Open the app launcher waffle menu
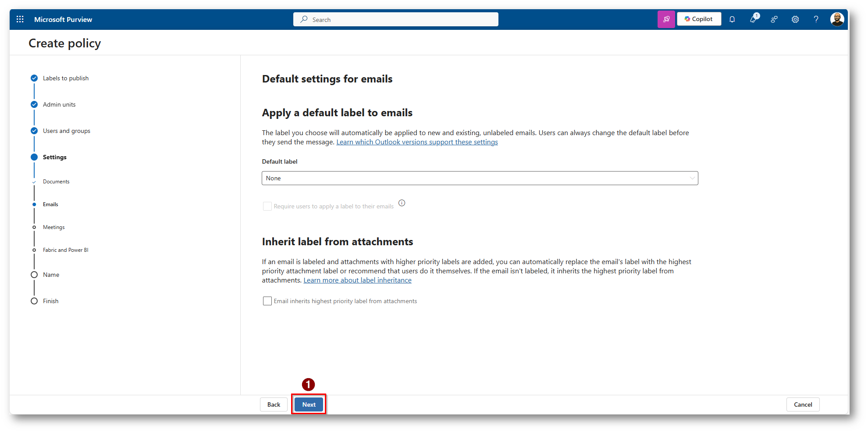Image resolution: width=868 pixels, height=433 pixels. pos(20,19)
